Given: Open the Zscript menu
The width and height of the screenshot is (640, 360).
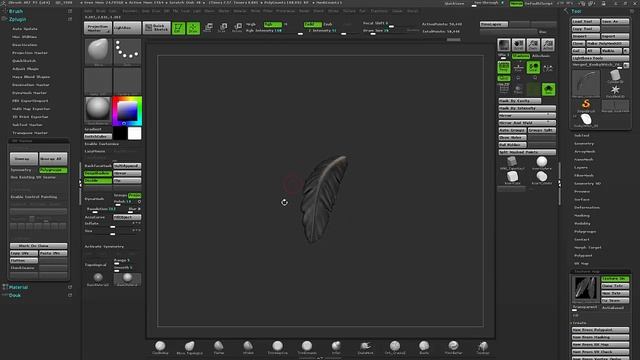Looking at the screenshot, I should (x=412, y=11).
